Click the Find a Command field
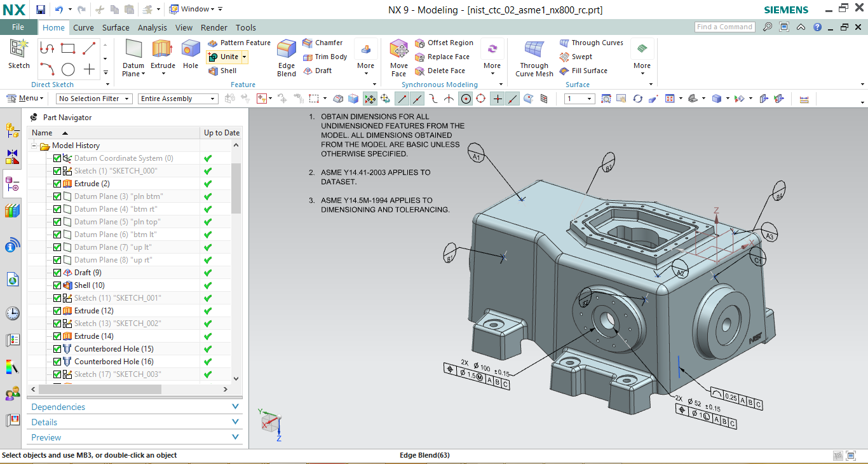Image resolution: width=868 pixels, height=464 pixels. click(x=724, y=27)
